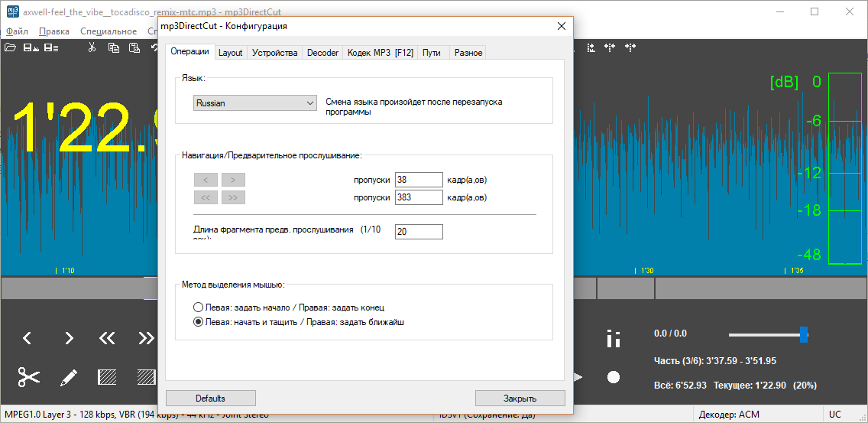The width and height of the screenshot is (868, 423).
Task: Click the pre-listen fragment length field
Action: pos(419,232)
